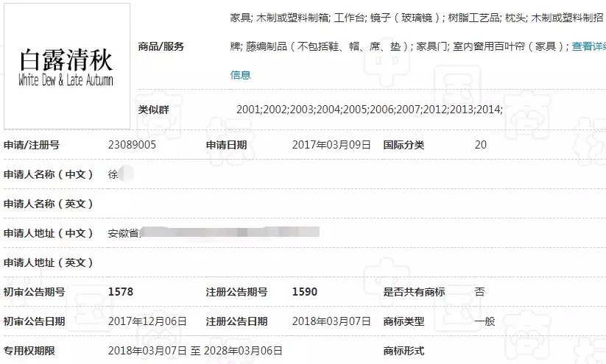The height and width of the screenshot is (364, 606).
Task: Click the 申请日期 label
Action: coord(227,145)
